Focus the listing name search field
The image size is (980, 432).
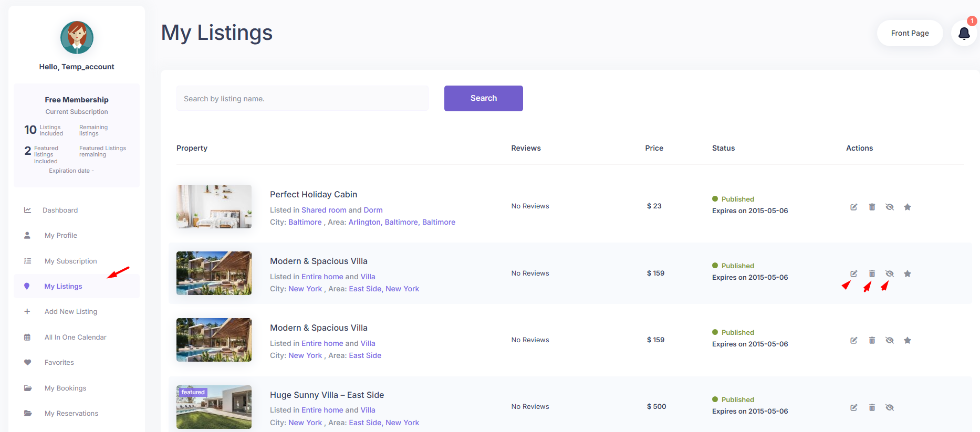302,99
